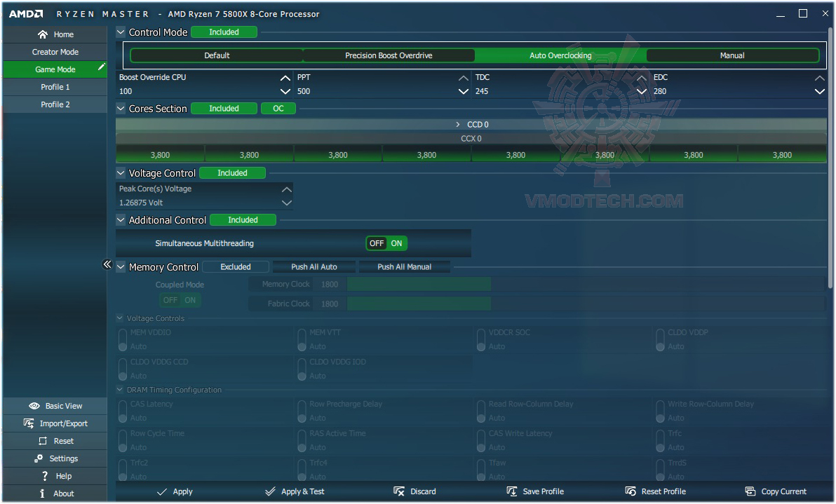The height and width of the screenshot is (504, 836).
Task: Collapse the Memory Control section
Action: [x=121, y=267]
